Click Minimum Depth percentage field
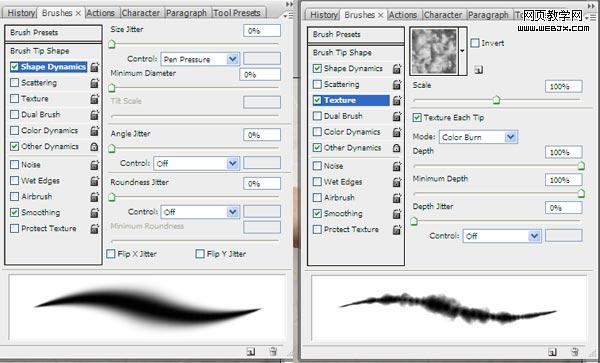The height and width of the screenshot is (363, 600). tap(564, 180)
